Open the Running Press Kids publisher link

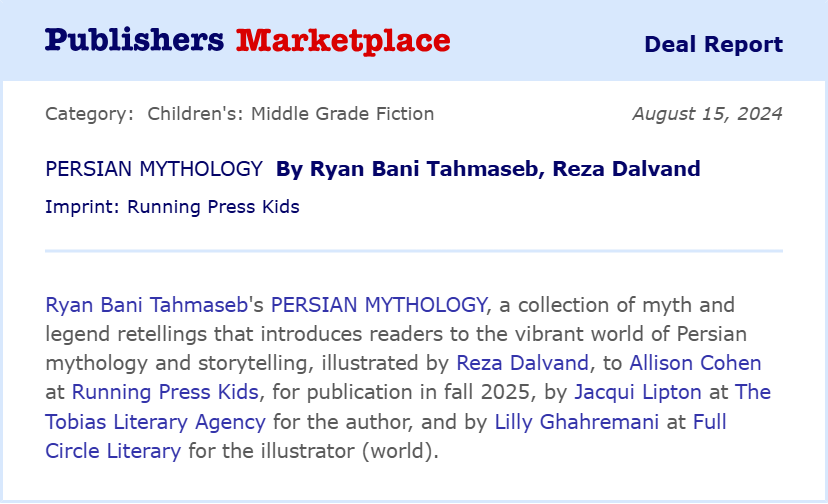click(165, 392)
